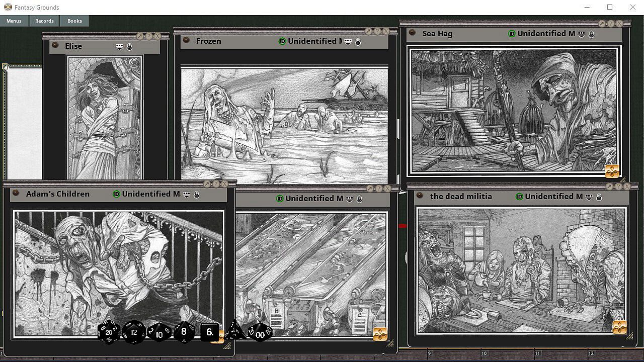Expand the toolbar dropdown in the dead militia window

589,197
